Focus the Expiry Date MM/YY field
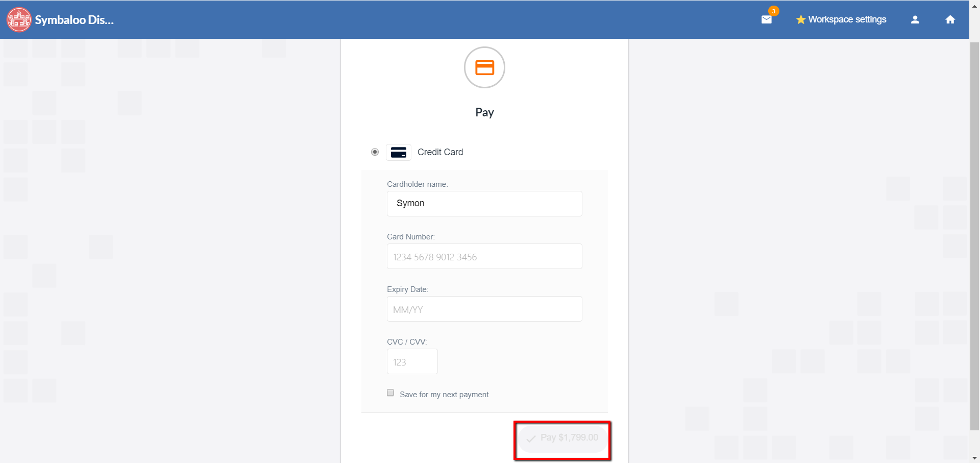 (484, 309)
